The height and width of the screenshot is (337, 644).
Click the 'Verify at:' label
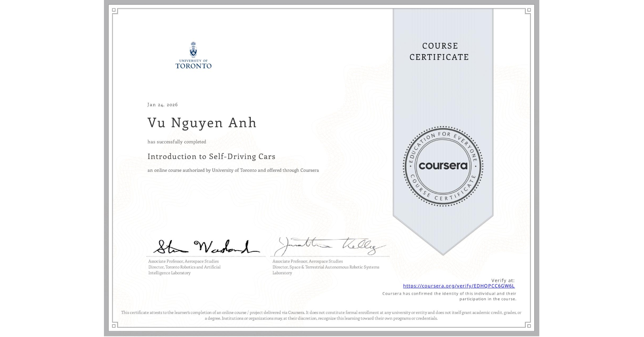point(503,280)
